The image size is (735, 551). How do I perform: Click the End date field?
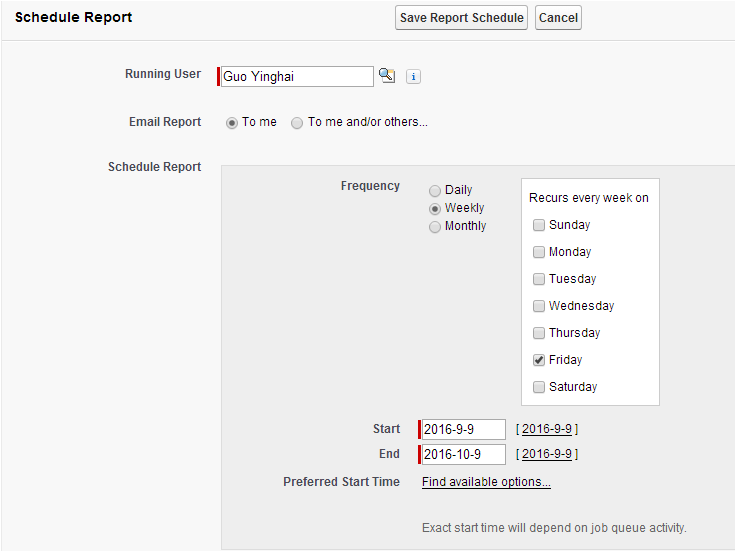click(x=464, y=454)
